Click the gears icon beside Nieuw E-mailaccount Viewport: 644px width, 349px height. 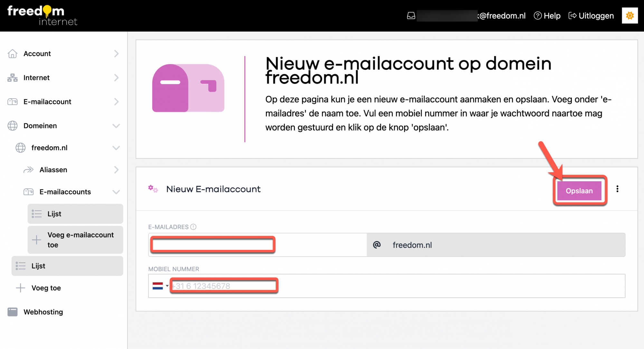coord(153,189)
